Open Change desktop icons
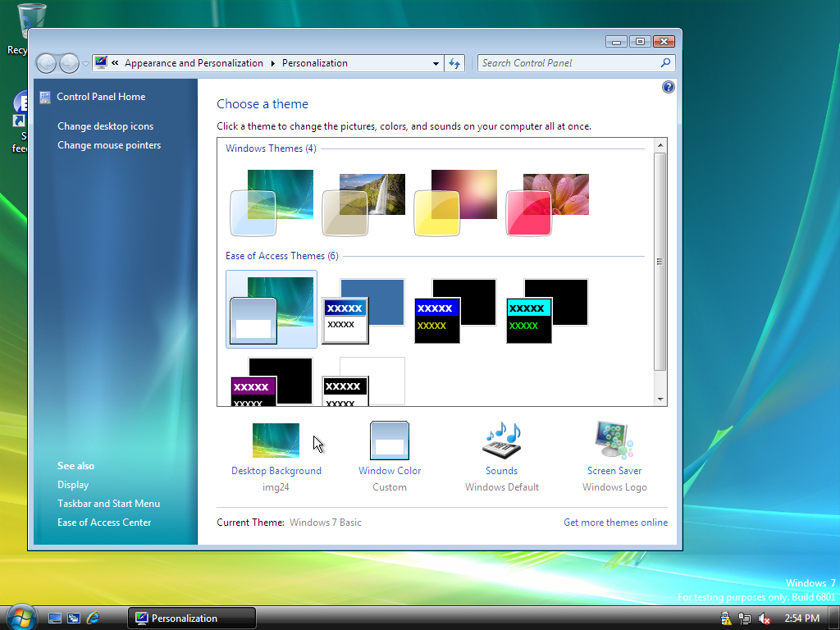The height and width of the screenshot is (630, 840). click(106, 126)
